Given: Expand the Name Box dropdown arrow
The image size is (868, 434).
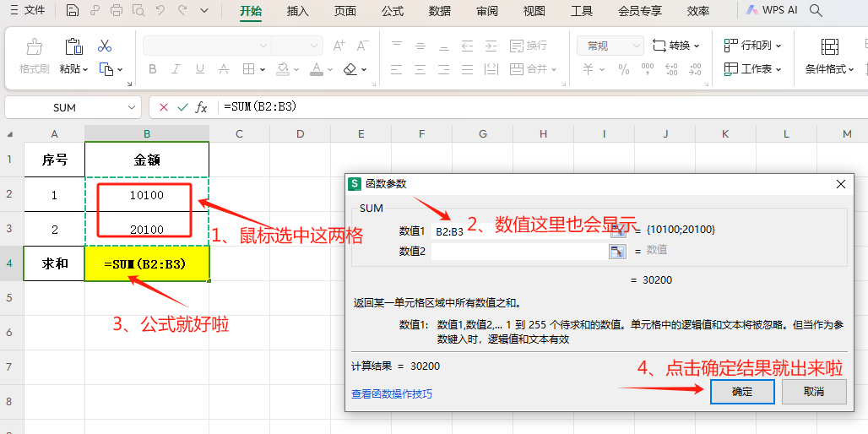Looking at the screenshot, I should coord(131,107).
